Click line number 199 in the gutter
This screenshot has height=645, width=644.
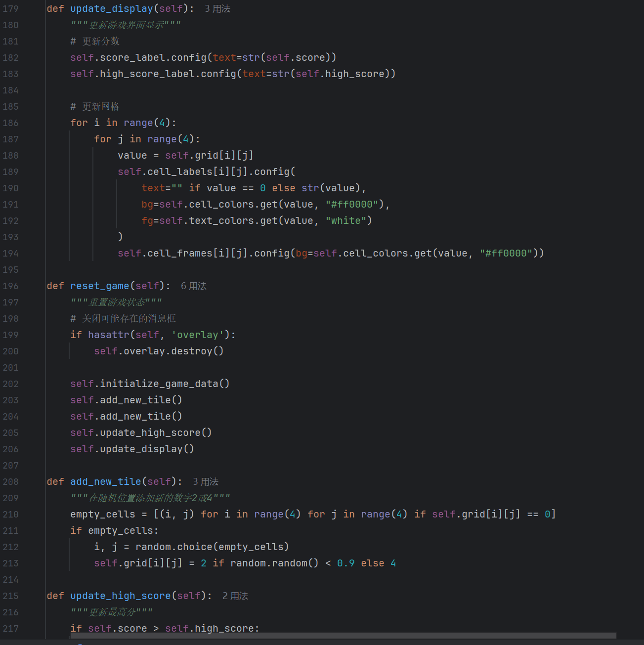click(x=11, y=335)
